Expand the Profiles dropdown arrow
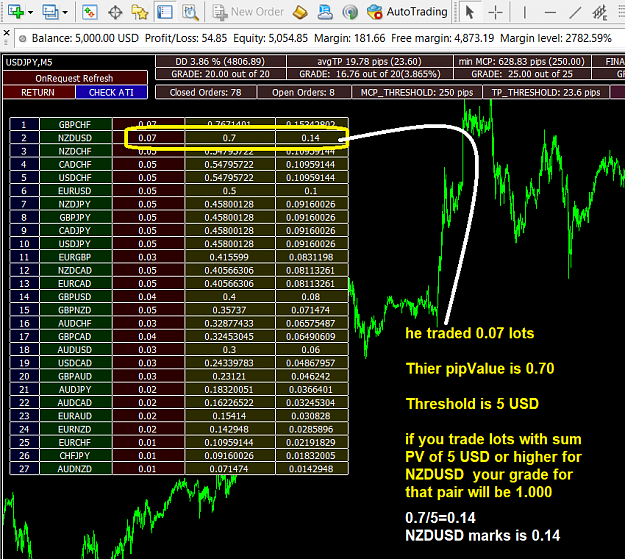The height and width of the screenshot is (559, 625). [x=65, y=13]
